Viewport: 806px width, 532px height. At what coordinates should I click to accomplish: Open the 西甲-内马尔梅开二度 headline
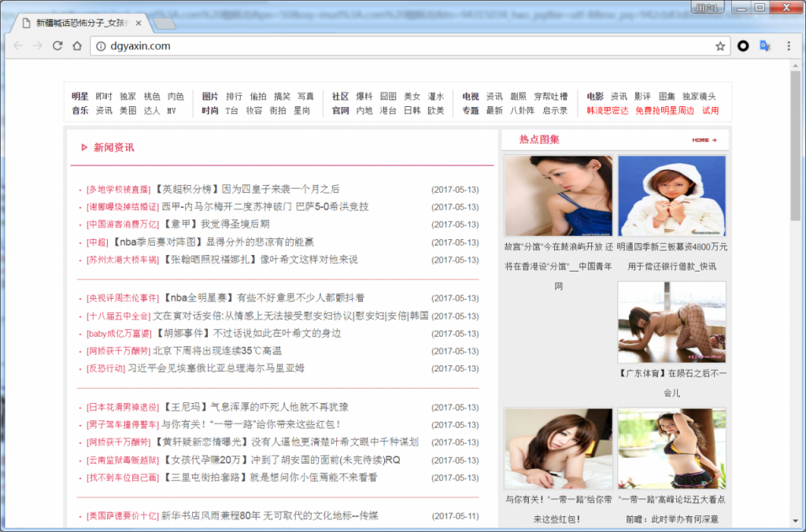(x=265, y=207)
